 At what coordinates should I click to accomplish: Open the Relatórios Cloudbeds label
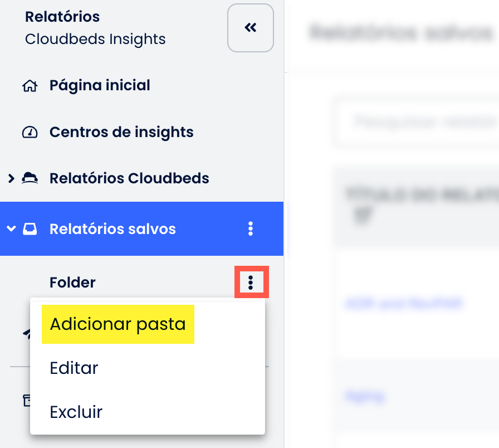click(129, 178)
